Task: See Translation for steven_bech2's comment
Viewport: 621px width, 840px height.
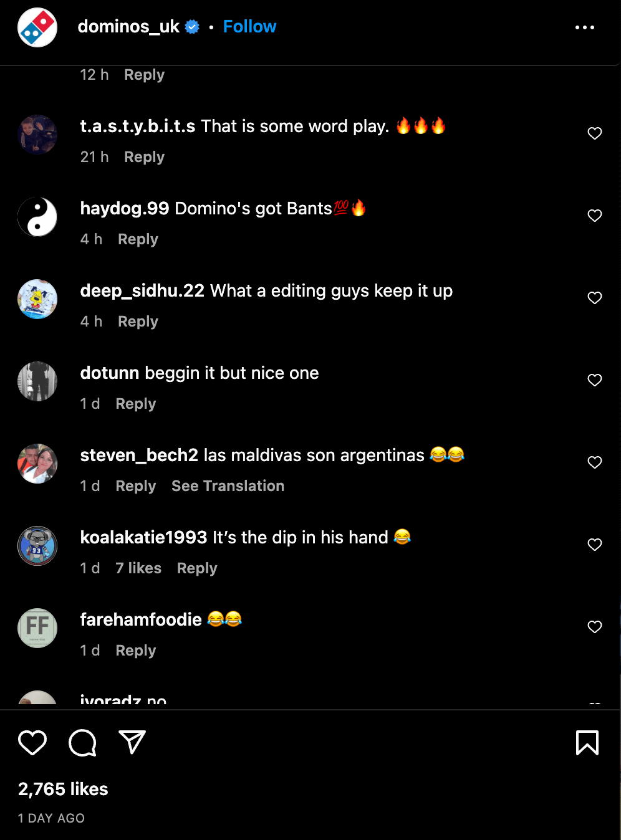Action: click(x=228, y=485)
